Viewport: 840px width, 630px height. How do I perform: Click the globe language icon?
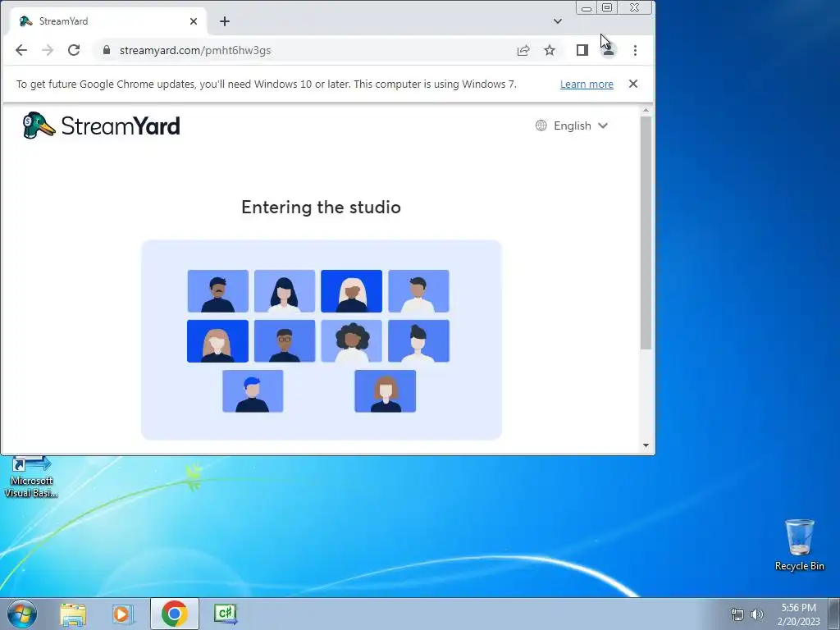tap(541, 126)
